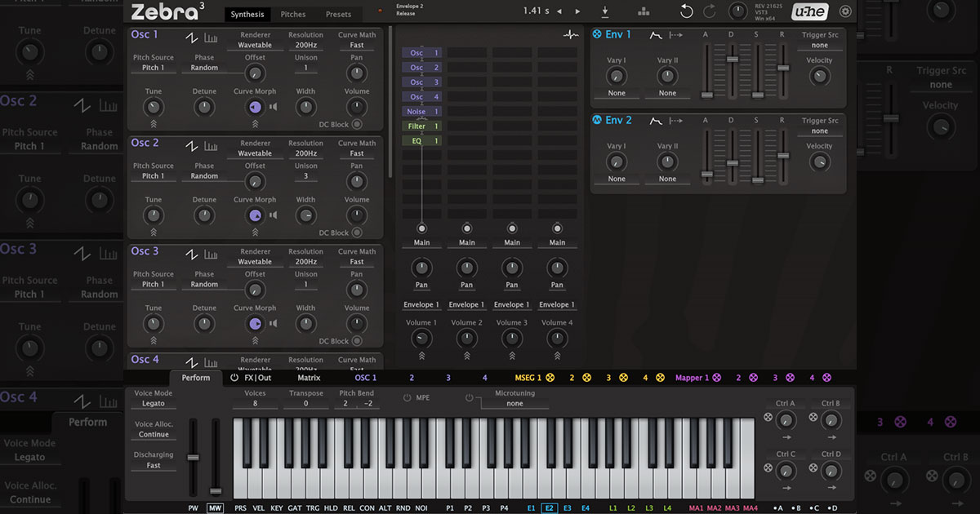980x514 pixels.
Task: Click the u-he logo badge
Action: pos(810,11)
